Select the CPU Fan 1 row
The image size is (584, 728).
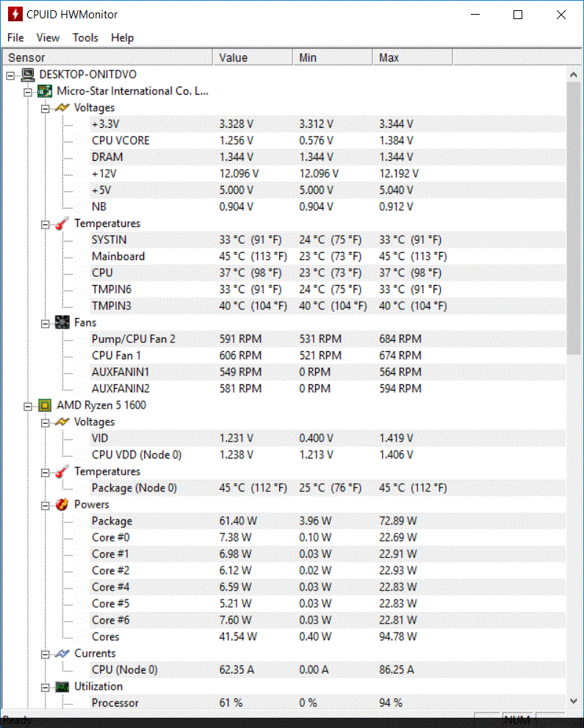pyautogui.click(x=328, y=356)
